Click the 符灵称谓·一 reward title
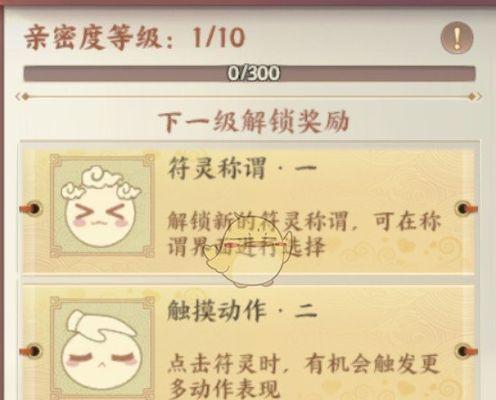Screen dimensions: 496x400 (242, 169)
